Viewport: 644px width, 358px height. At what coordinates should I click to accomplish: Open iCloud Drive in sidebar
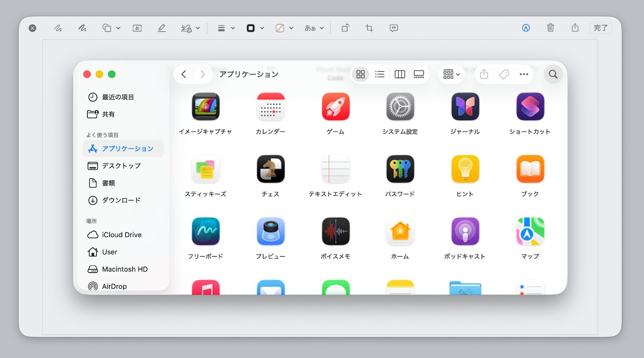click(x=123, y=235)
